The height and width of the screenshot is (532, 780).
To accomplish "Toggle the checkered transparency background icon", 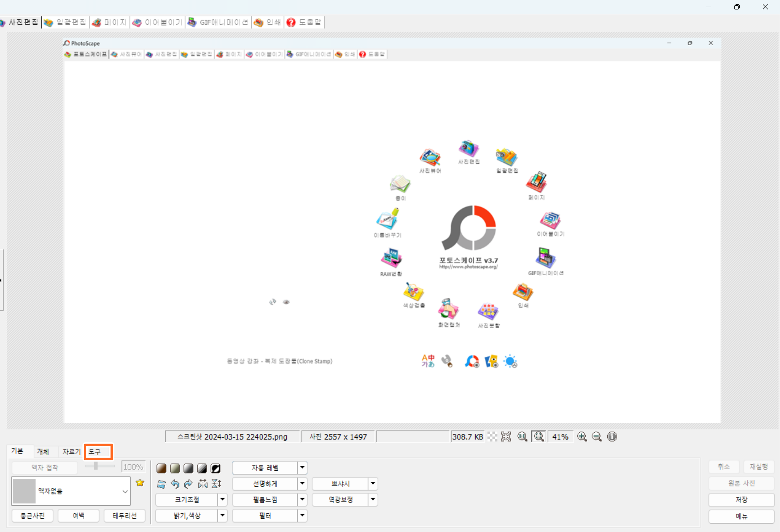I will (492, 437).
